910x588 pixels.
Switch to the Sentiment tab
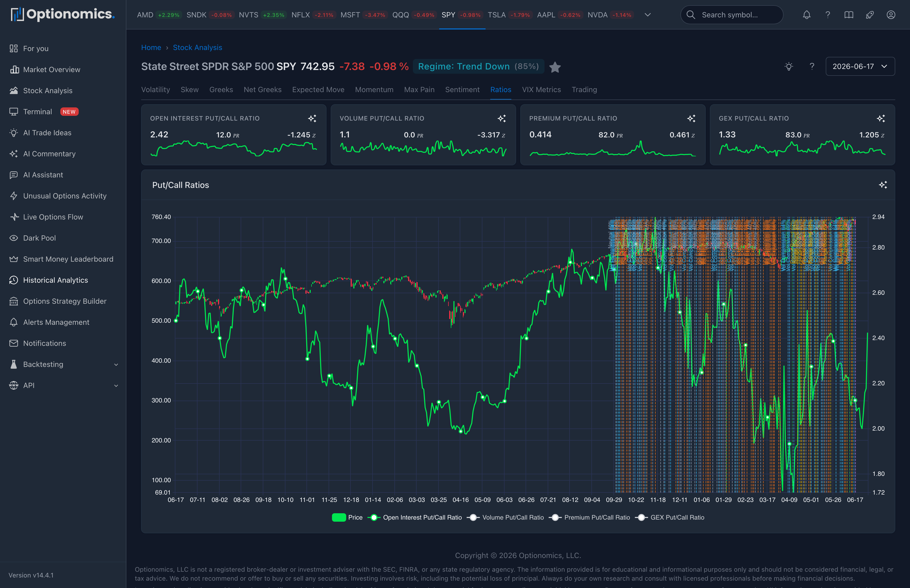coord(462,90)
